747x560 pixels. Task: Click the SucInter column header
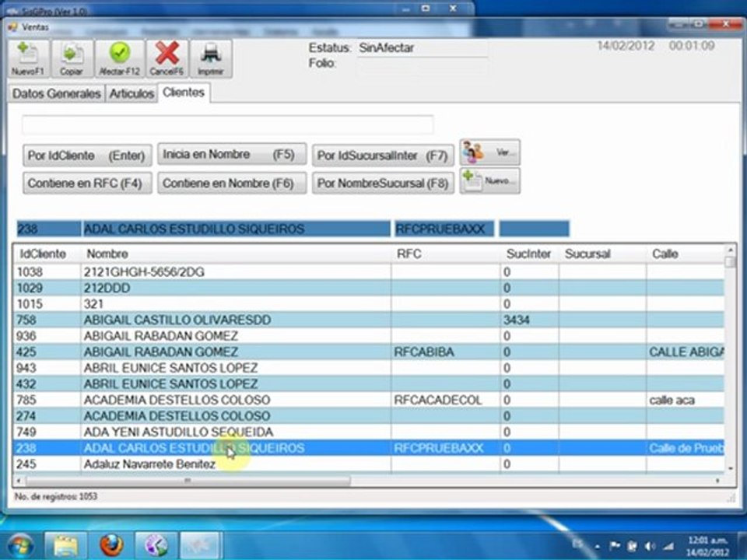pyautogui.click(x=530, y=254)
